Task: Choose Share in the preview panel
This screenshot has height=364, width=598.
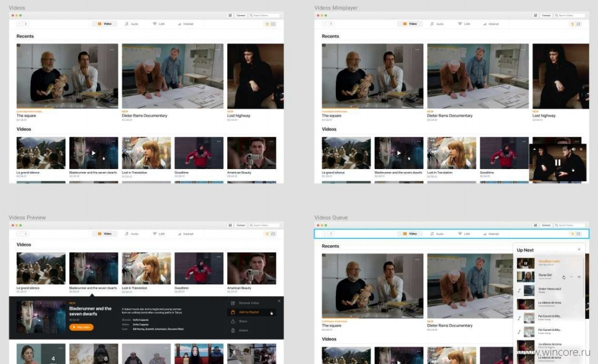Action: pyautogui.click(x=239, y=321)
